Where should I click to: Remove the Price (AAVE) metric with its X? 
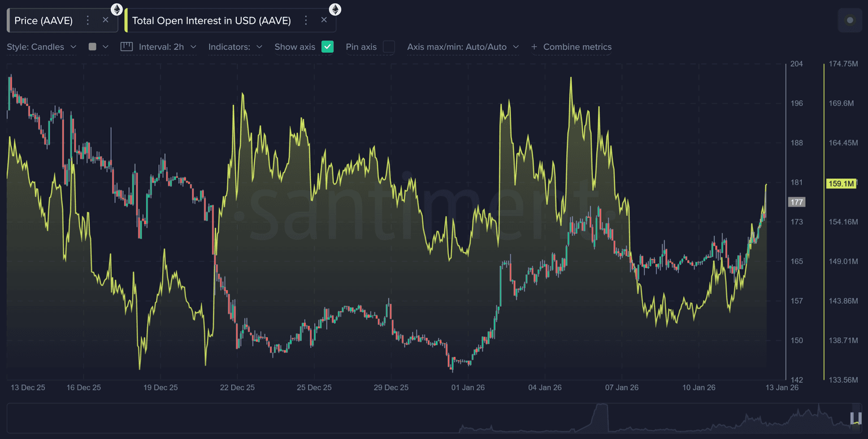[x=106, y=20]
